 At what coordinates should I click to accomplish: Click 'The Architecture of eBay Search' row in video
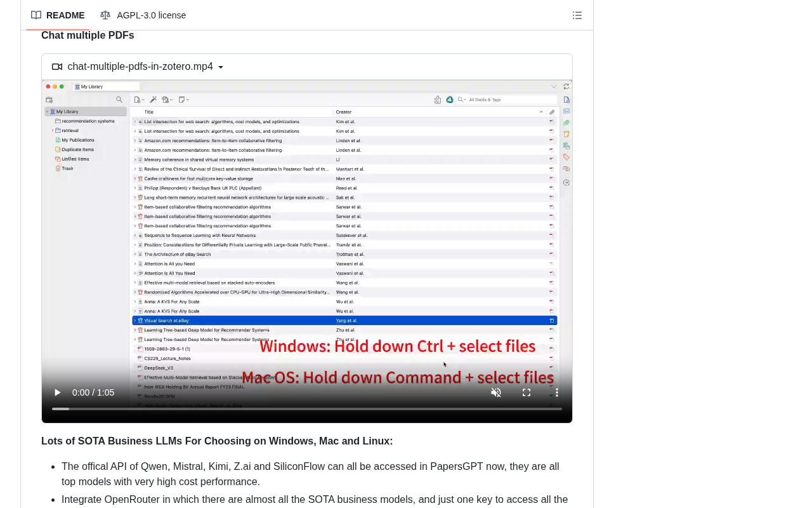(344, 254)
